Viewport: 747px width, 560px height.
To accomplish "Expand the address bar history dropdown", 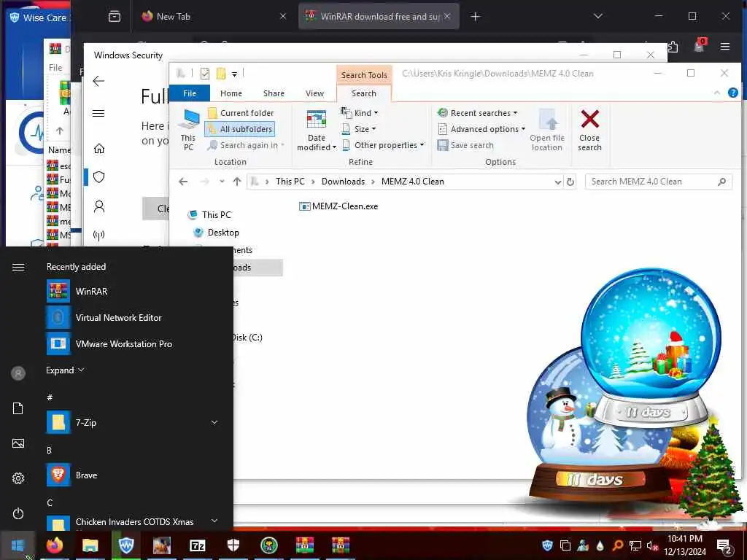I will pos(557,182).
